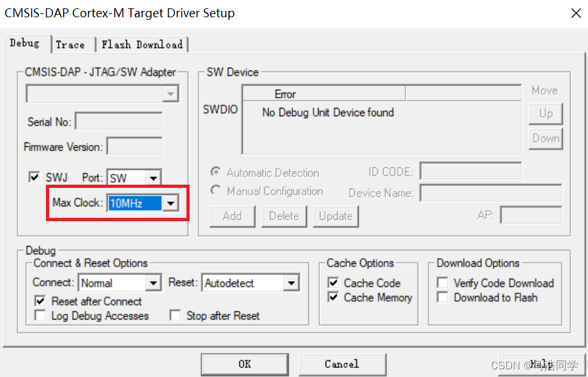Viewport: 588px width, 377px height.
Task: Open the Connect Normal dropdown
Action: click(153, 283)
